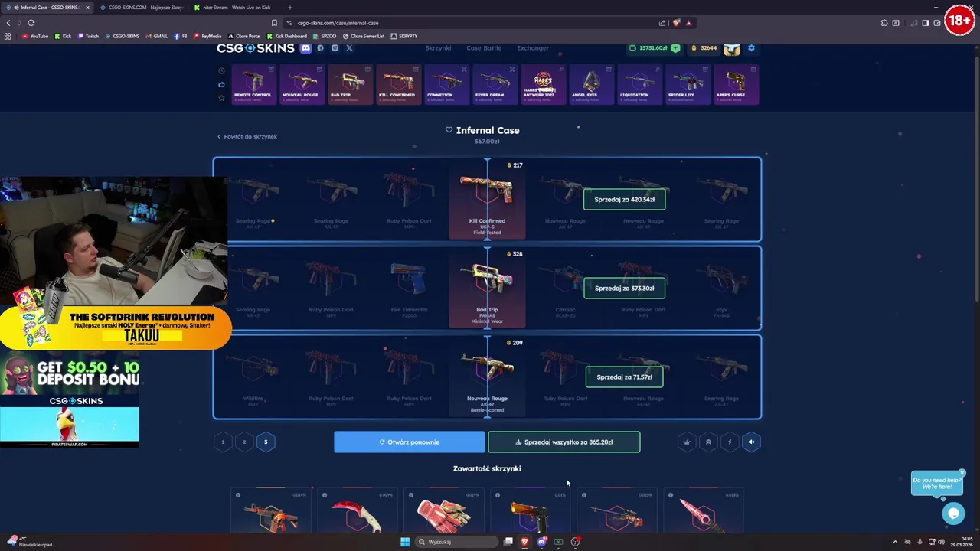Open the ANGEL EYES drop in the strip

[x=590, y=84]
